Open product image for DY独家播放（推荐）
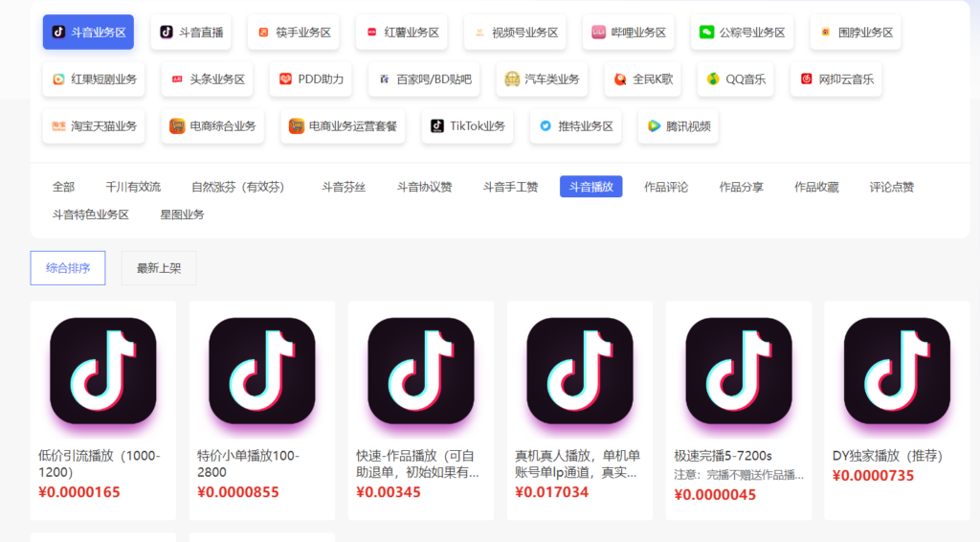Screen dimensions: 980x542 pos(897,371)
